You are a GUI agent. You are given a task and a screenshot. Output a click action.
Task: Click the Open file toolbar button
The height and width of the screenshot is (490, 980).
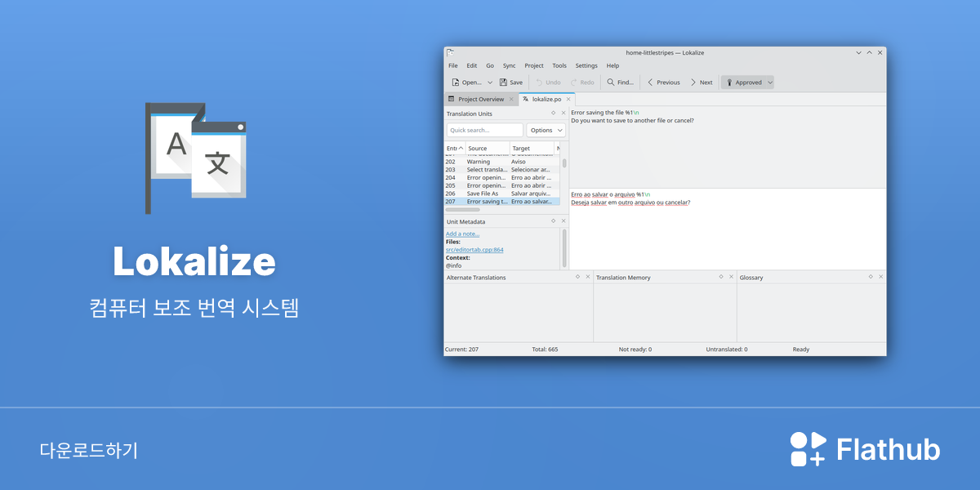[466, 82]
